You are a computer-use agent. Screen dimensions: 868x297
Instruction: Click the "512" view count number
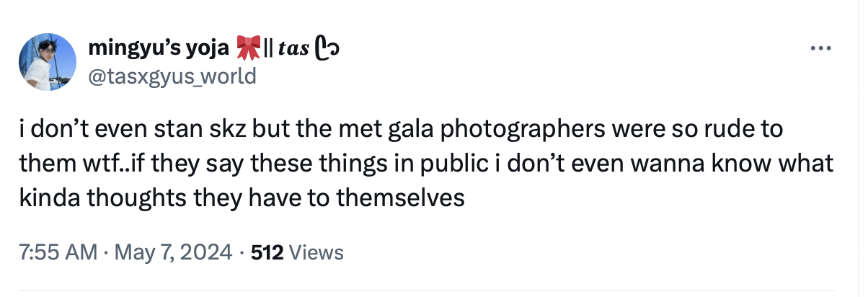266,252
